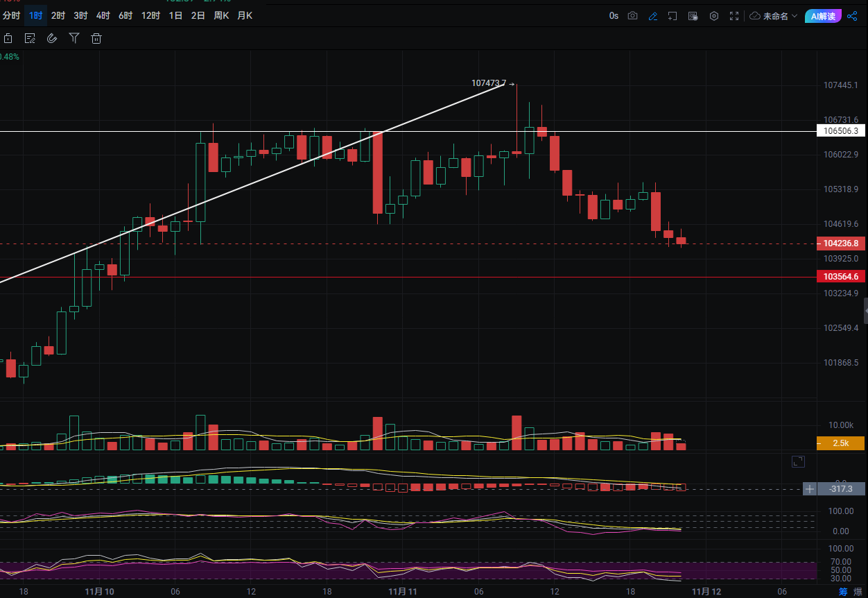Screen dimensions: 868x598
Task: Click the plus button beside -317.3
Action: 809,489
